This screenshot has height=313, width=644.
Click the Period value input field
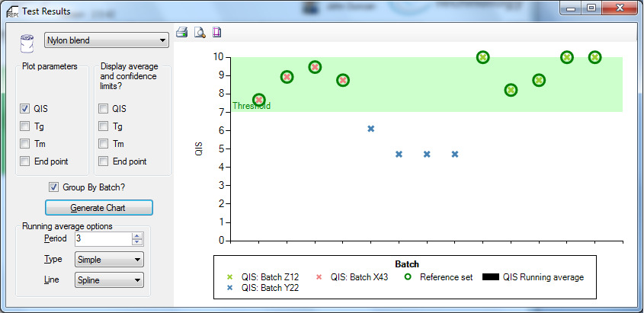point(102,239)
